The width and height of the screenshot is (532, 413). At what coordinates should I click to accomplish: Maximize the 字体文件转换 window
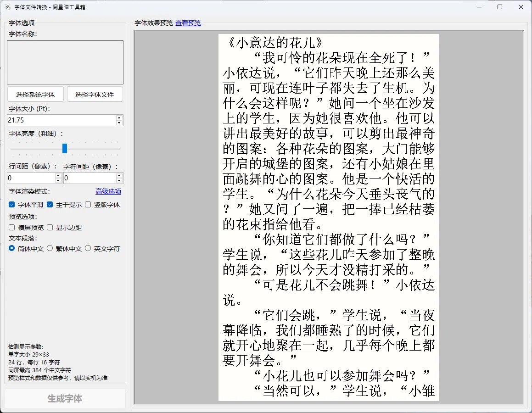click(500, 7)
